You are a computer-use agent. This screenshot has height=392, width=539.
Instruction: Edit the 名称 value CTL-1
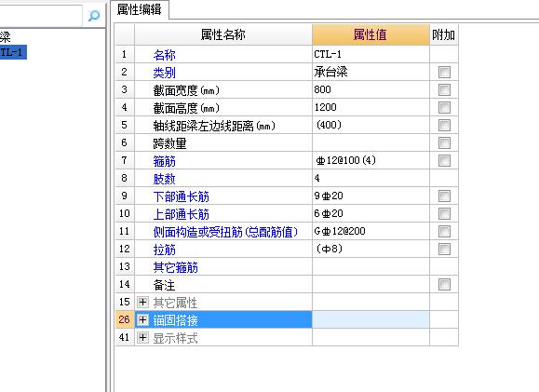pos(371,54)
